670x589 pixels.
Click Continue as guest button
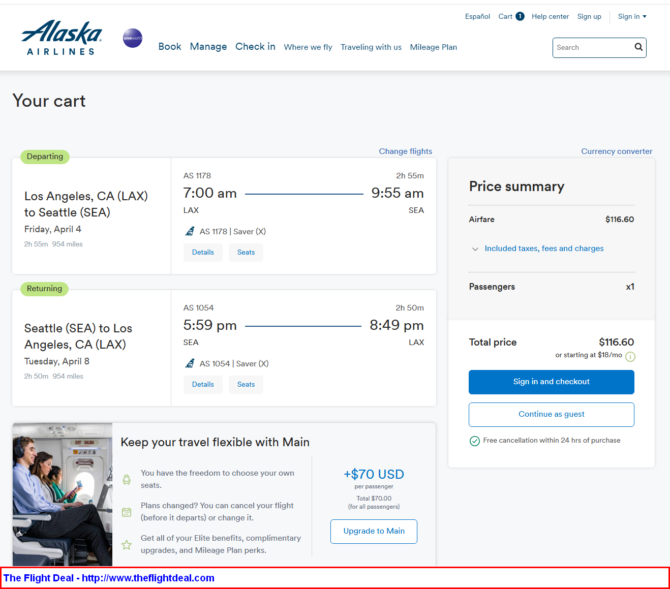point(551,414)
